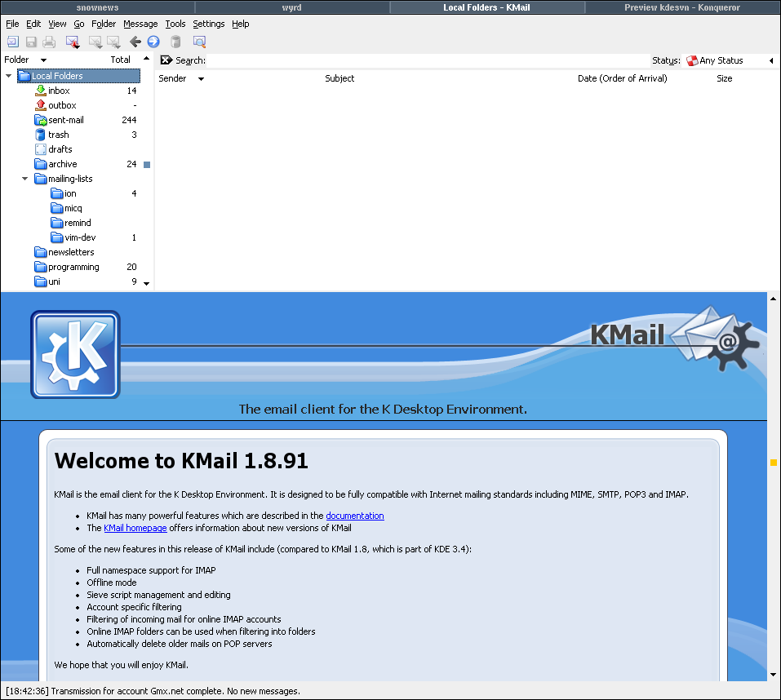Image resolution: width=781 pixels, height=700 pixels.
Task: Open the remind folder
Action: 78,223
